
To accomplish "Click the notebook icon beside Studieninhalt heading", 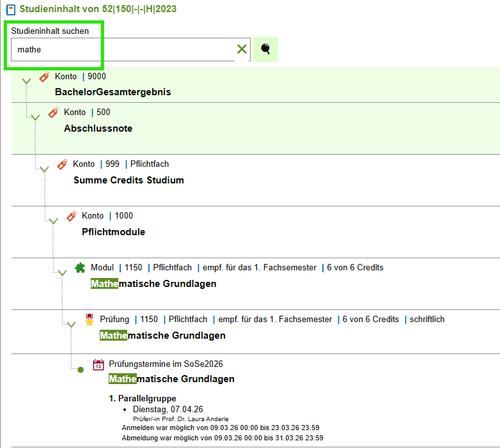I will coord(10,10).
